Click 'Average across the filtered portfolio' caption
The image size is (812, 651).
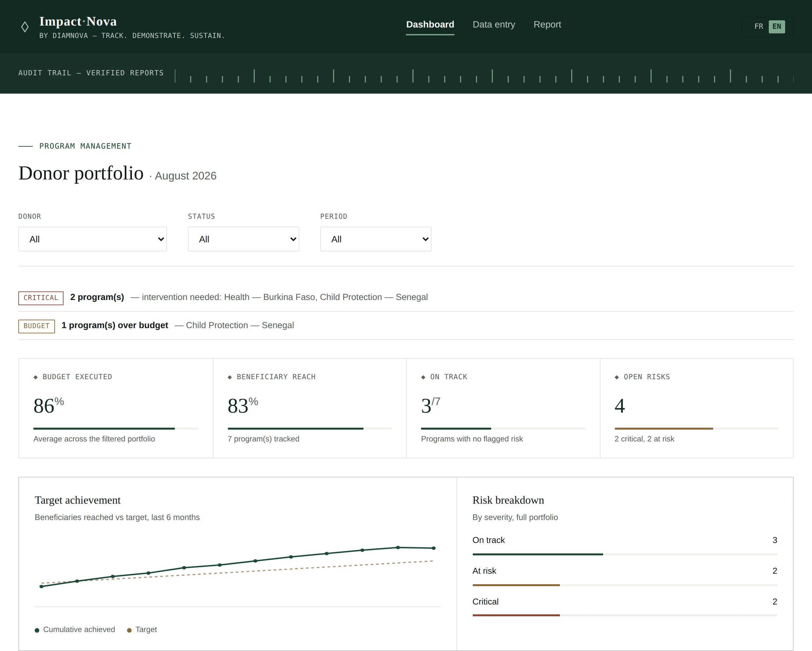(x=94, y=439)
